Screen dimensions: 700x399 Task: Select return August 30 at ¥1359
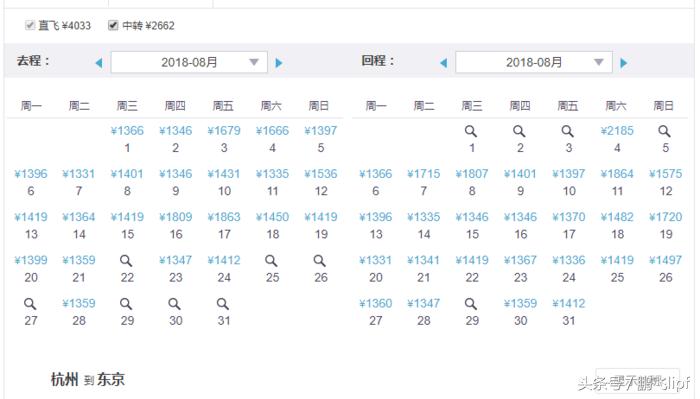pos(520,303)
